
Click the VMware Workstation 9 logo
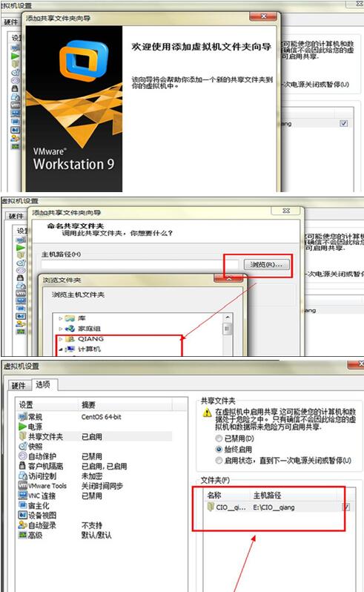click(x=84, y=61)
